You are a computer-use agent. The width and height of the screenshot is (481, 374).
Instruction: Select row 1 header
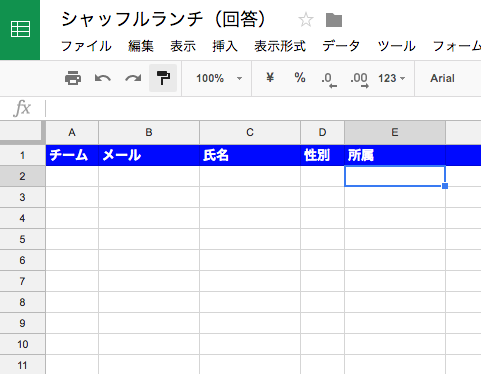click(x=22, y=155)
